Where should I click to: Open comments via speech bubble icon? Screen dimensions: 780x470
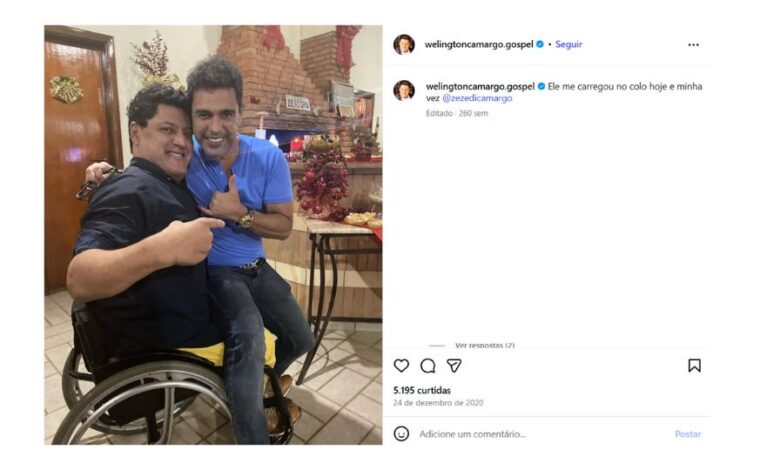(428, 366)
